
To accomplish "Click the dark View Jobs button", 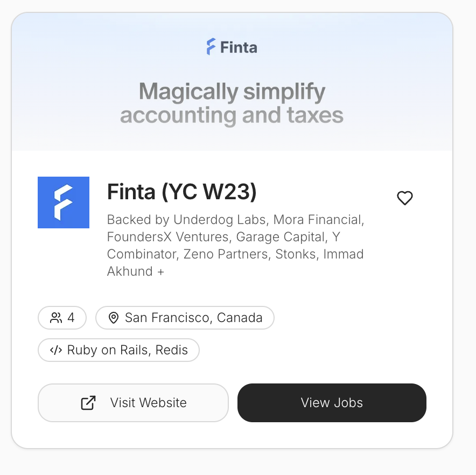I will pos(332,402).
